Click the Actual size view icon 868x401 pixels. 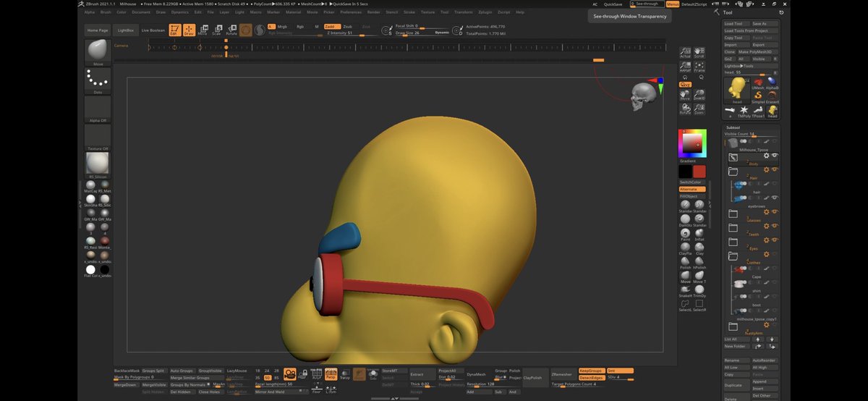[x=685, y=54]
